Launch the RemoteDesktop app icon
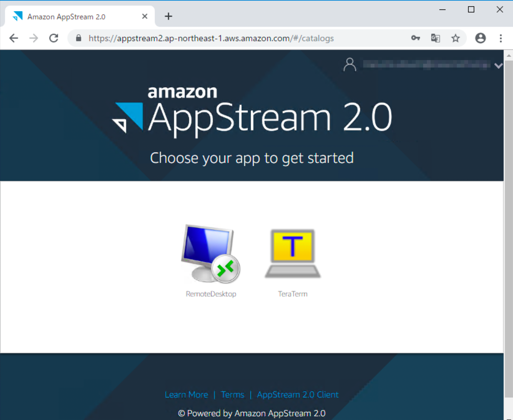 click(211, 253)
